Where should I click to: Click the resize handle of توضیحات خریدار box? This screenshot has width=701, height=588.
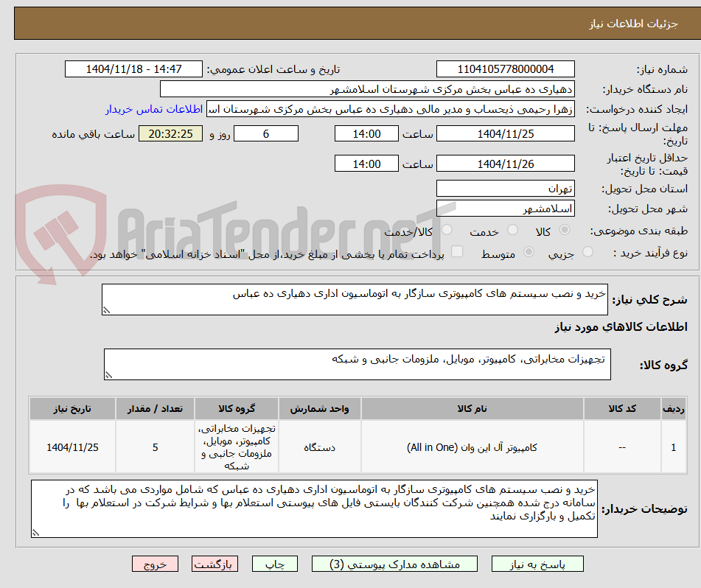click(x=36, y=533)
